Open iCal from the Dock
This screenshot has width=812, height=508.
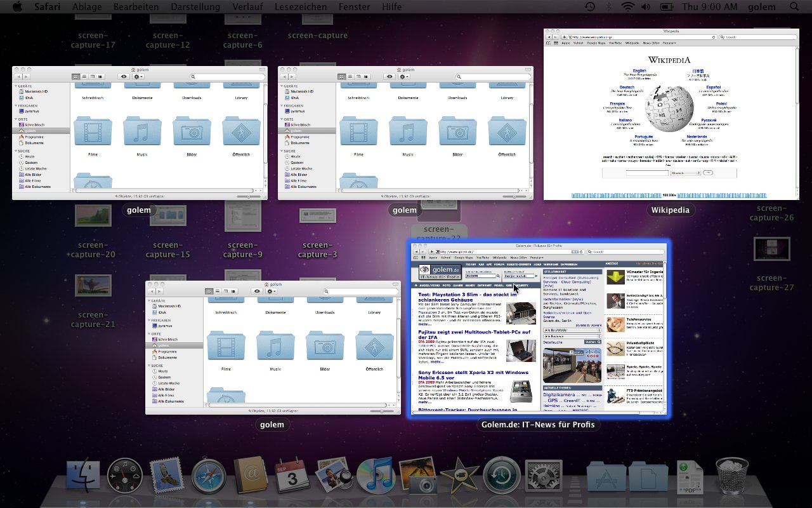click(293, 475)
